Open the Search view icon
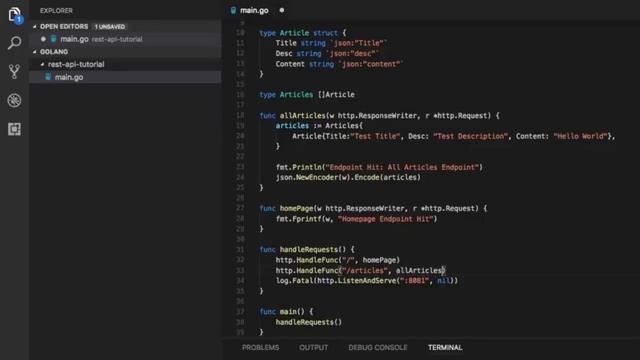The image size is (640, 360). click(14, 43)
